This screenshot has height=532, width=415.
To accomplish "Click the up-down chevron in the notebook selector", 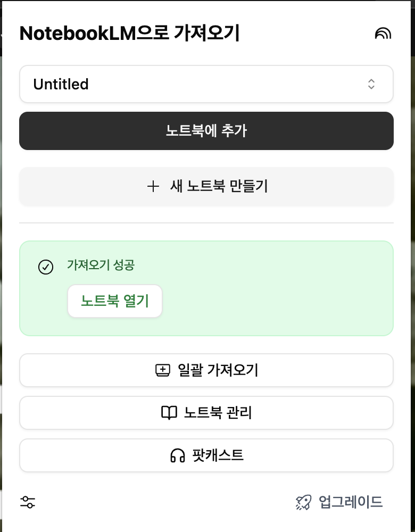I will pos(371,84).
